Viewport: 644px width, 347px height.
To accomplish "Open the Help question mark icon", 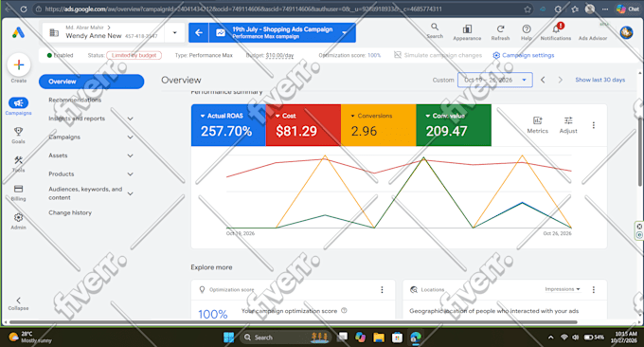I will point(527,28).
